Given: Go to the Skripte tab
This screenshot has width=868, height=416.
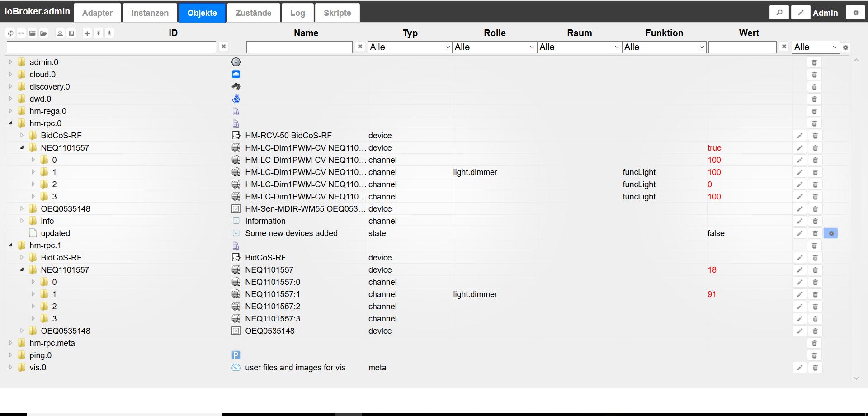Looking at the screenshot, I should [x=337, y=13].
